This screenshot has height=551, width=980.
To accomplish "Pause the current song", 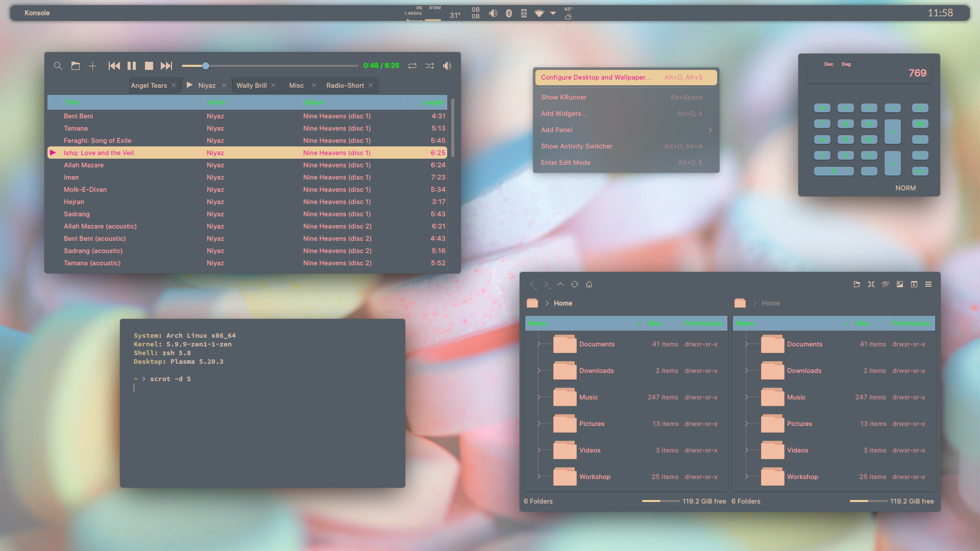I will click(x=132, y=66).
